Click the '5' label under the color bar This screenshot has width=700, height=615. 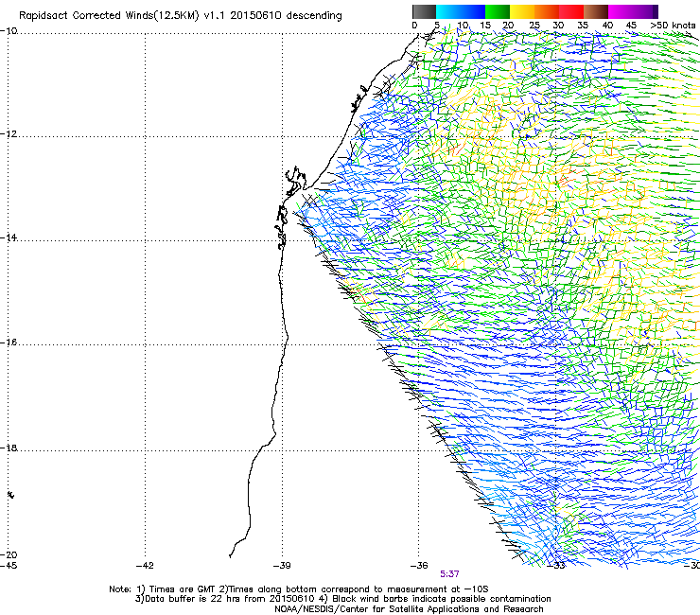click(437, 25)
